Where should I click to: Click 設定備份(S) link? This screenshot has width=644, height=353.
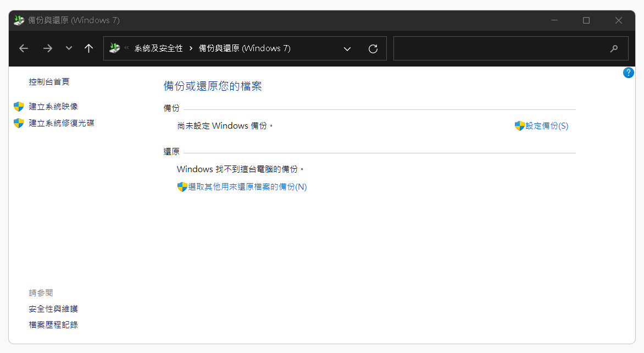tap(547, 126)
